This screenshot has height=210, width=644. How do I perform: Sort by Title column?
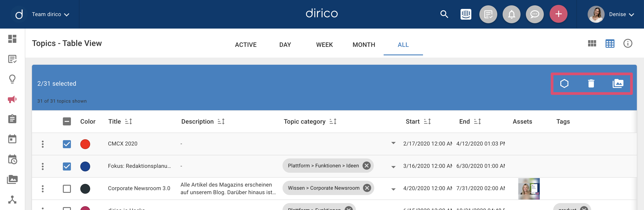(x=128, y=121)
